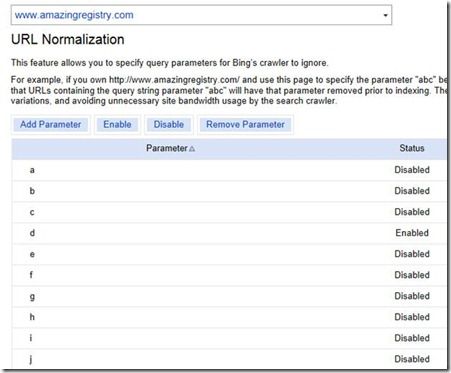Select parameter row e
The width and height of the screenshot is (451, 373).
pyautogui.click(x=229, y=254)
